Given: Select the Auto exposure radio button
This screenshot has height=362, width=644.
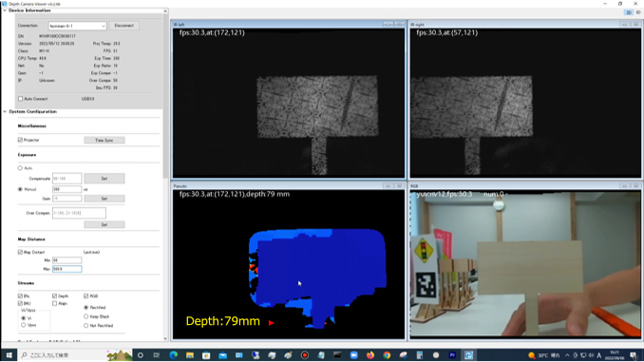Looking at the screenshot, I should pos(20,168).
